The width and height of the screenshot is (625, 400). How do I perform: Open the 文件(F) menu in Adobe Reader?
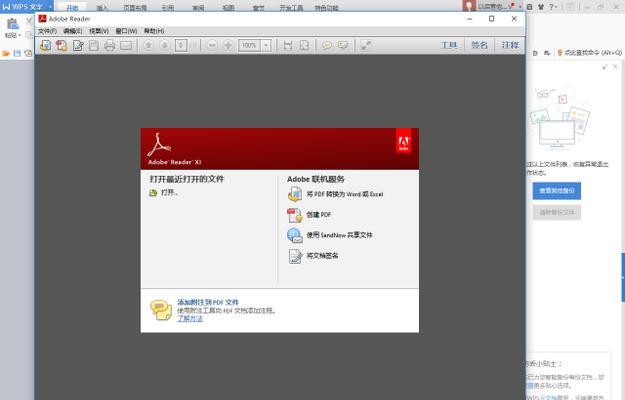[x=47, y=31]
